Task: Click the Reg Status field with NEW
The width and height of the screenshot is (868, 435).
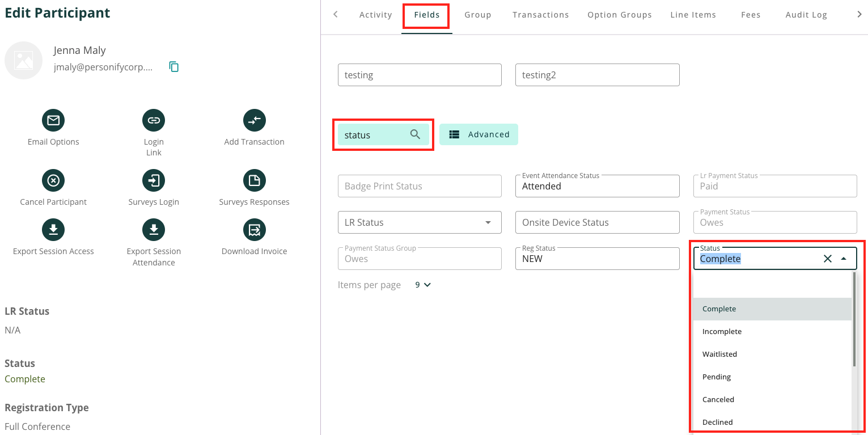Action: 597,259
